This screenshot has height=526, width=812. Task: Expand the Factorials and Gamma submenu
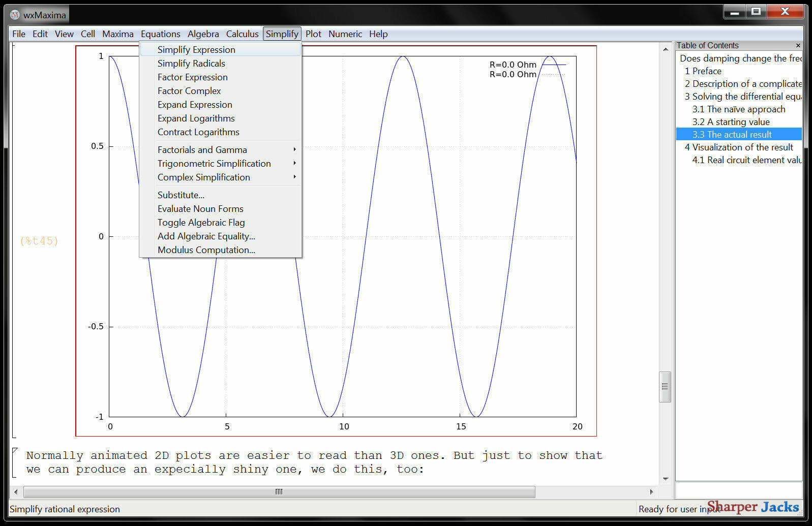(x=221, y=150)
